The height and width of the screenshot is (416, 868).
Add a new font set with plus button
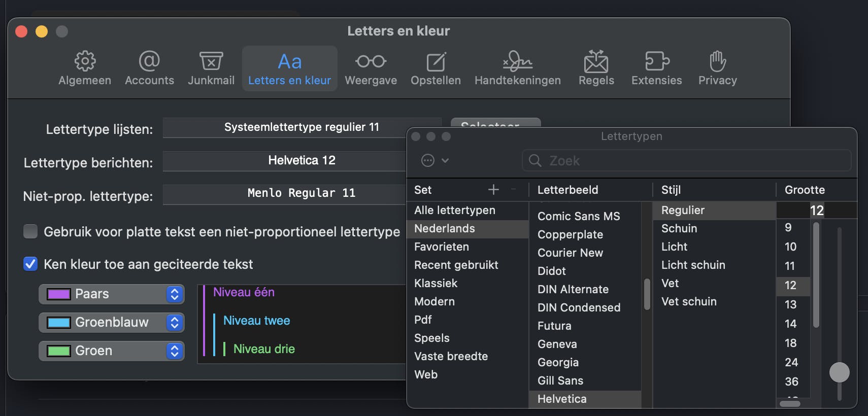(x=493, y=190)
